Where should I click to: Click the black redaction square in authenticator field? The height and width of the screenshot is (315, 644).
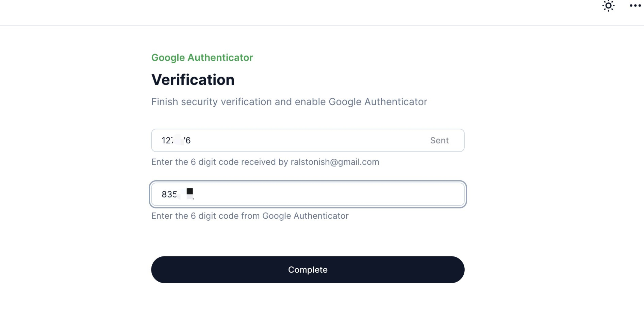point(190,191)
